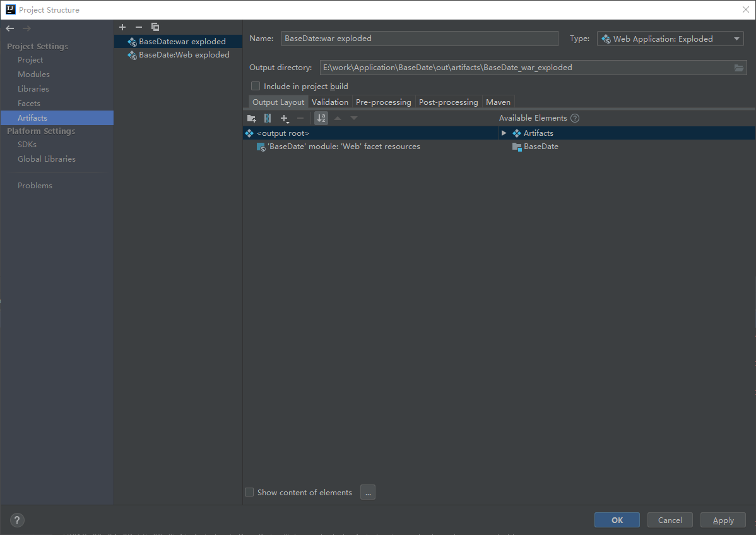Enable Include in project build

(x=256, y=87)
